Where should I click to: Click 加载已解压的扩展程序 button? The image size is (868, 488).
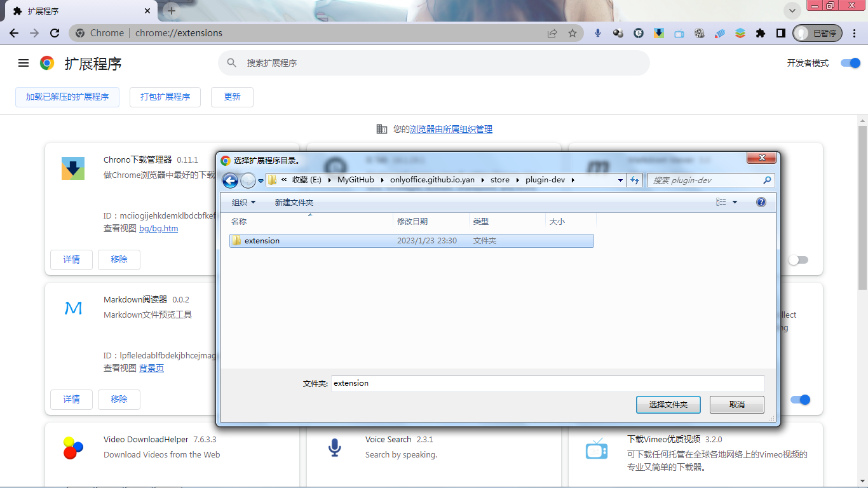[x=67, y=97]
